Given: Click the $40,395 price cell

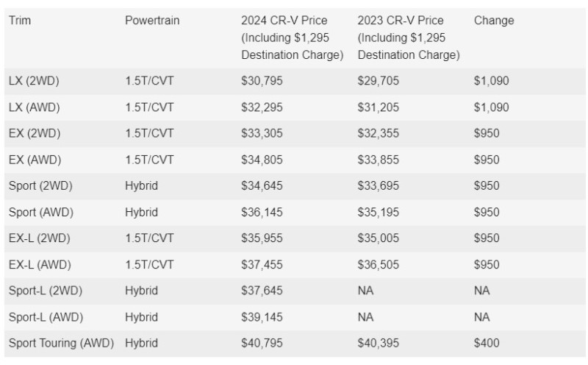Looking at the screenshot, I should pos(379,343).
